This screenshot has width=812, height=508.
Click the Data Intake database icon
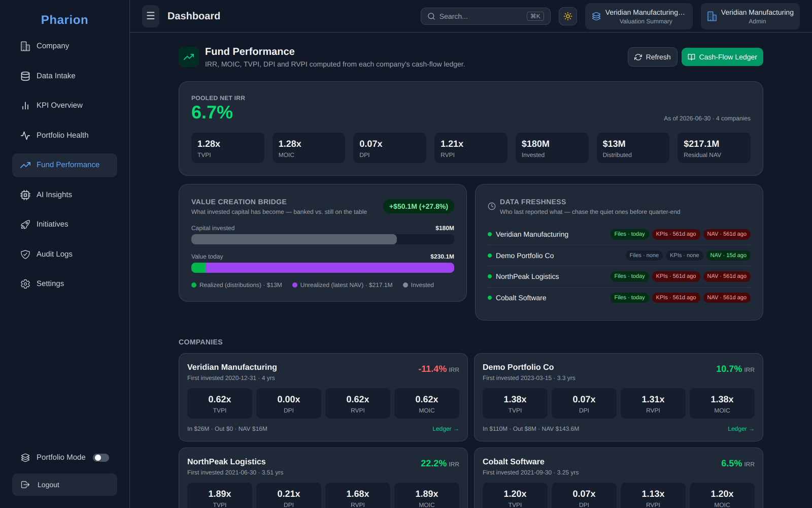tap(25, 76)
